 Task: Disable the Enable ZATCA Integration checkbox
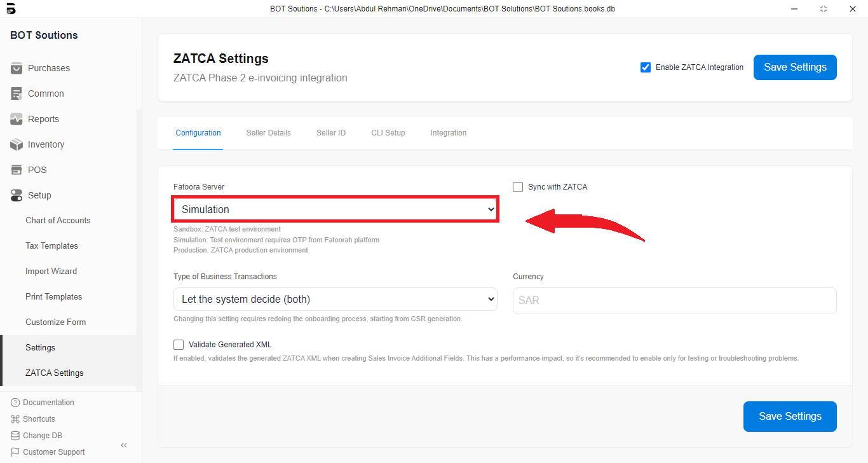(x=646, y=67)
